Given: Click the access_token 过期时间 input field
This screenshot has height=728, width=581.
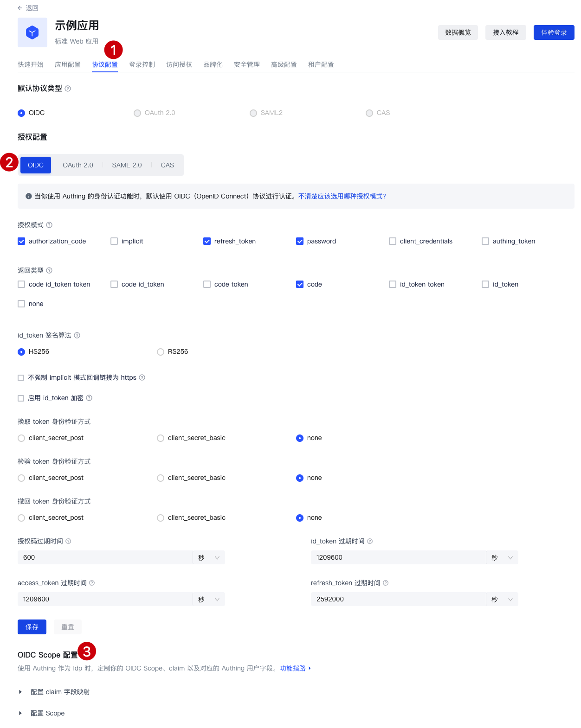Looking at the screenshot, I should coord(105,599).
